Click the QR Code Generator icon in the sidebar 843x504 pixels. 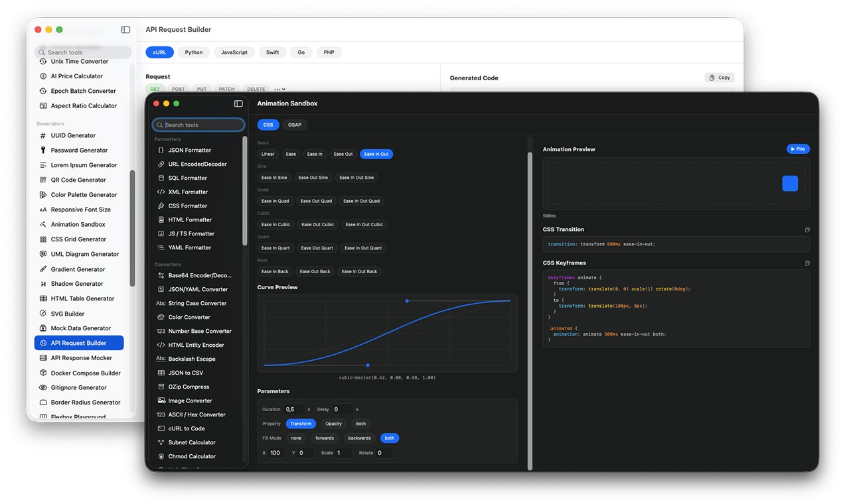[43, 180]
